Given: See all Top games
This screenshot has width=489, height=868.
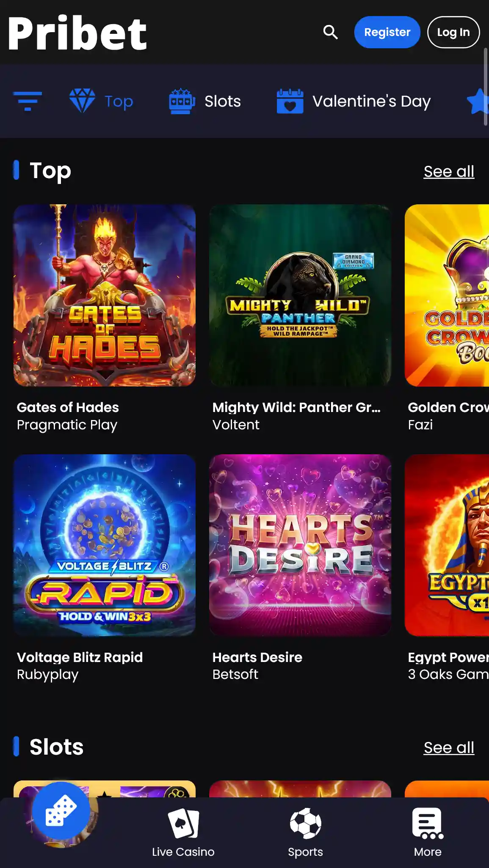Looking at the screenshot, I should coord(449,171).
